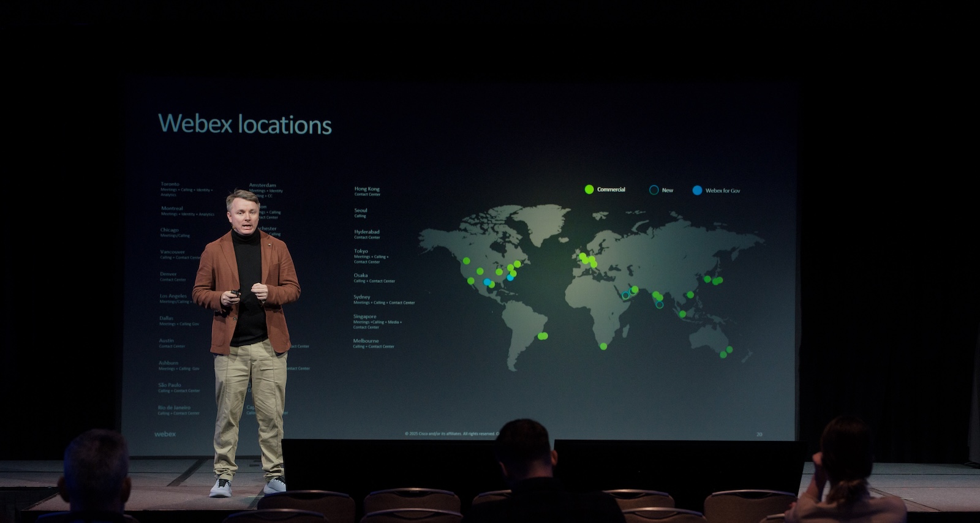The width and height of the screenshot is (980, 523).
Task: Click the 'Toronto' location name
Action: point(170,184)
